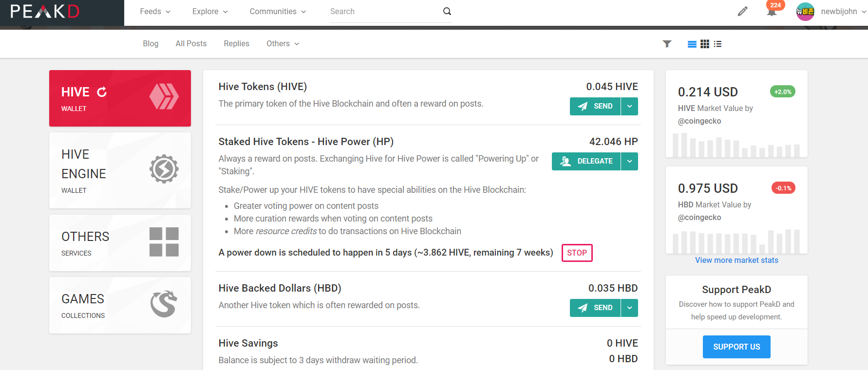Open View more market stats link
The height and width of the screenshot is (370, 868).
(x=736, y=260)
